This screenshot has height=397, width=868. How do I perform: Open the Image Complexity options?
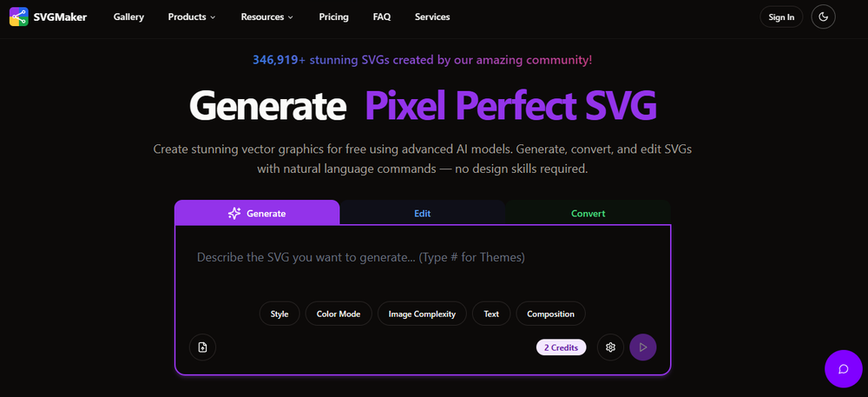[422, 314]
